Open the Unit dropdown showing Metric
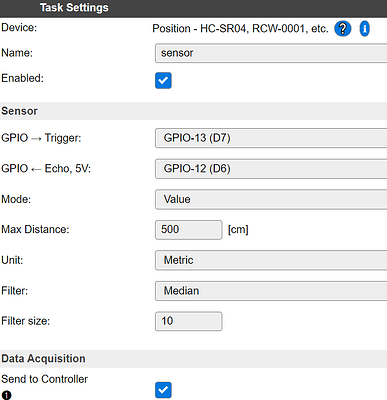Image resolution: width=387 pixels, height=400 pixels. tap(271, 260)
